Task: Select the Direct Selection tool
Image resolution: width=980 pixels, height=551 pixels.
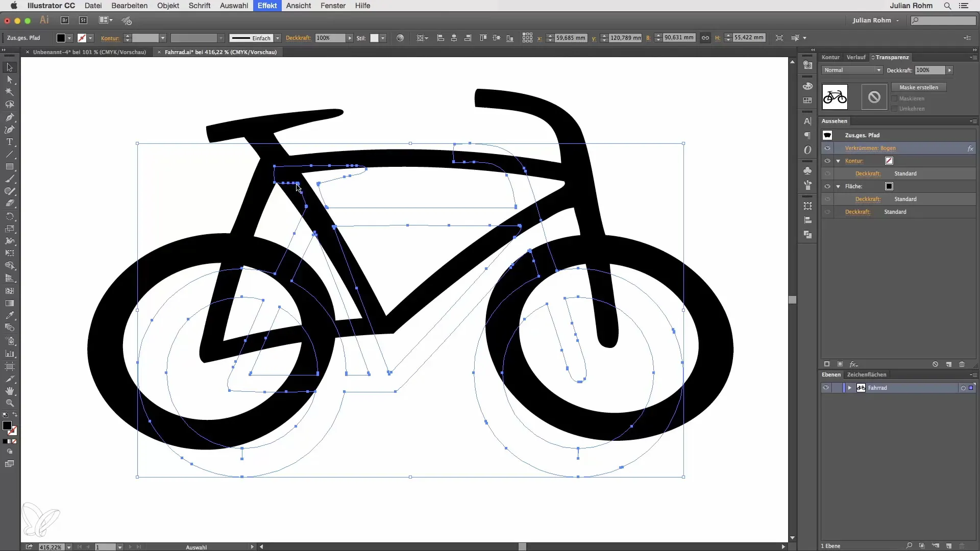Action: [9, 80]
